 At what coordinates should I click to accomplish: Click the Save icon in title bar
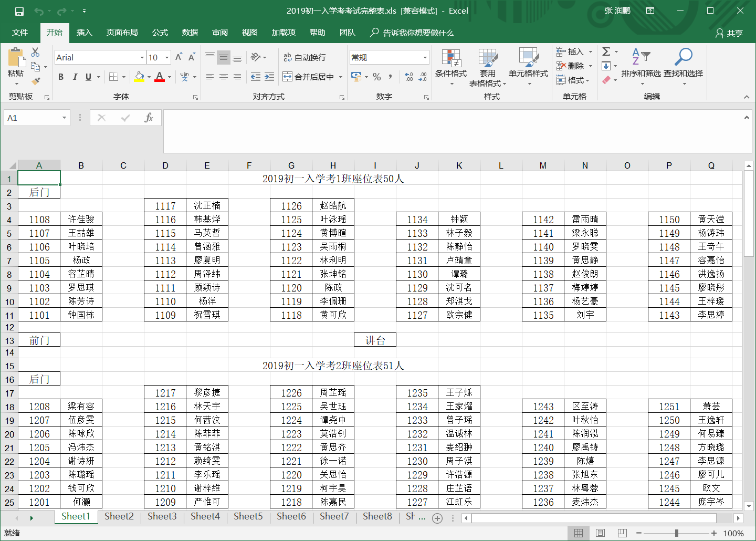coord(19,11)
